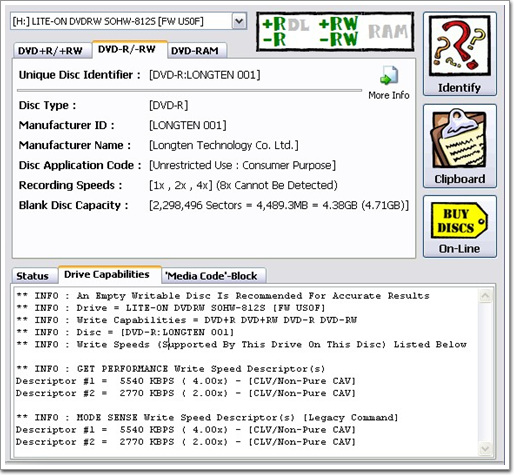This screenshot has width=514, height=475.
Task: Click the scrollbar down arrow in log
Action: tap(485, 448)
